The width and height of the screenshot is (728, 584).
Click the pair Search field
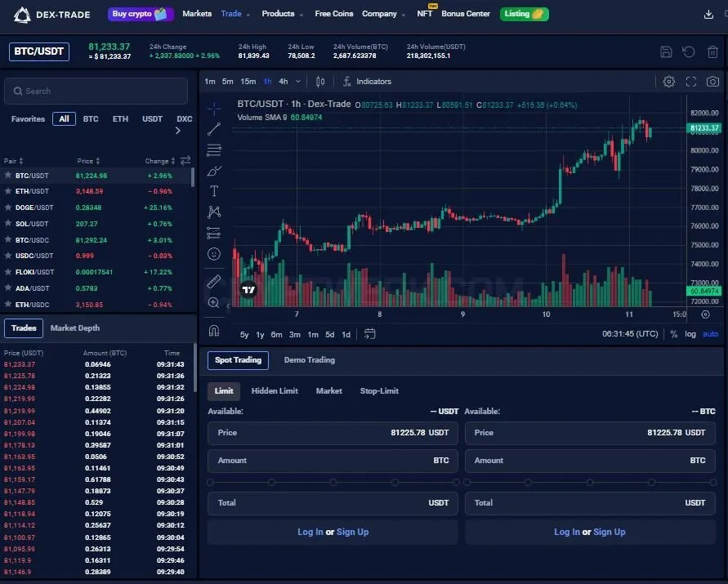[x=96, y=91]
